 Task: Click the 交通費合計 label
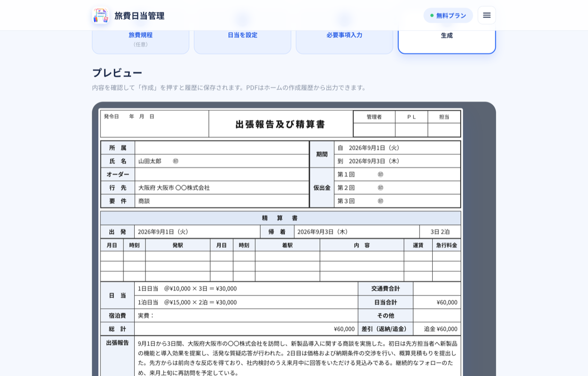coord(386,288)
